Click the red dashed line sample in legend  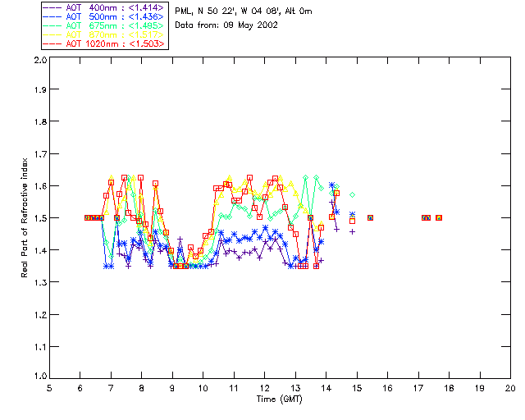point(52,43)
